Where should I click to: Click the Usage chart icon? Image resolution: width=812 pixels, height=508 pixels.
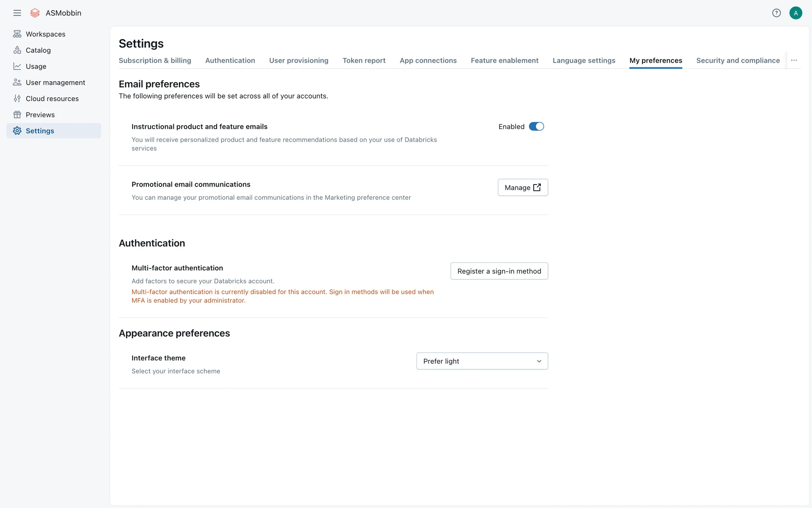(17, 66)
